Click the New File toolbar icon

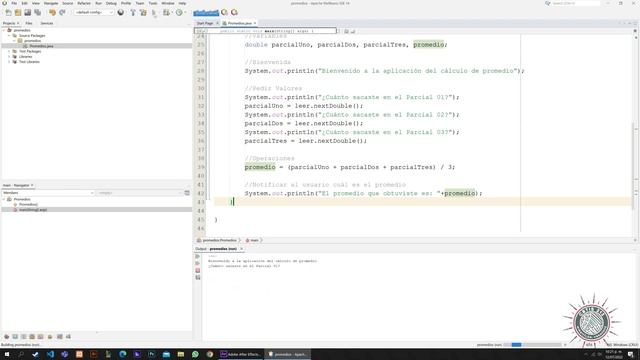[9, 13]
